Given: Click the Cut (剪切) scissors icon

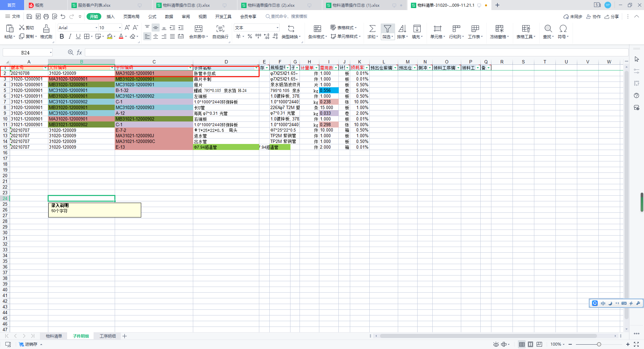Looking at the screenshot, I should [x=22, y=28].
